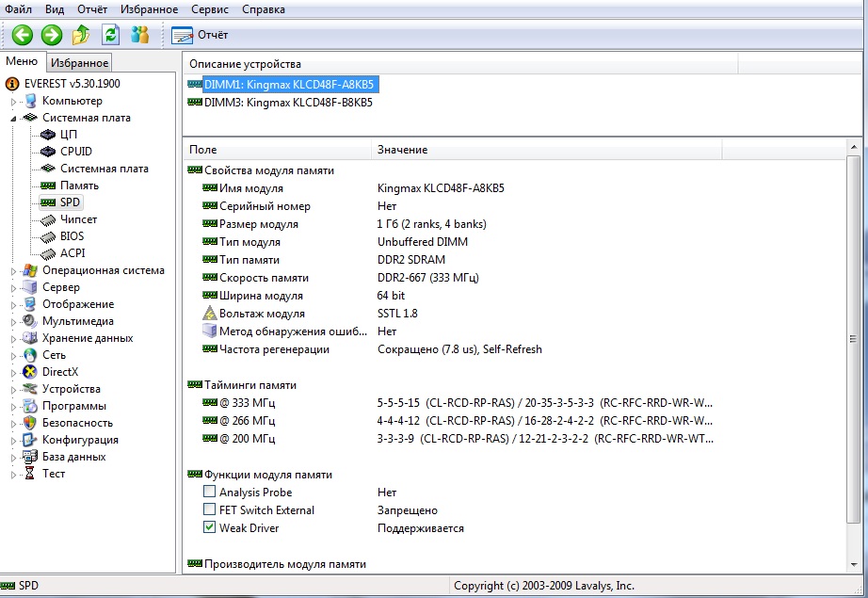Open the Сервис menu
The width and height of the screenshot is (868, 598).
pyautogui.click(x=210, y=9)
